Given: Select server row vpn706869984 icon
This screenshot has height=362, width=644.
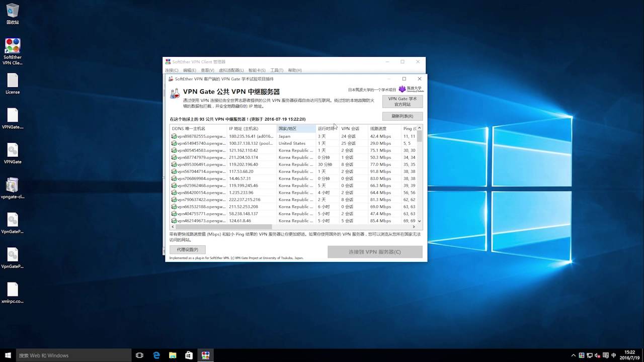Looking at the screenshot, I should click(x=174, y=178).
